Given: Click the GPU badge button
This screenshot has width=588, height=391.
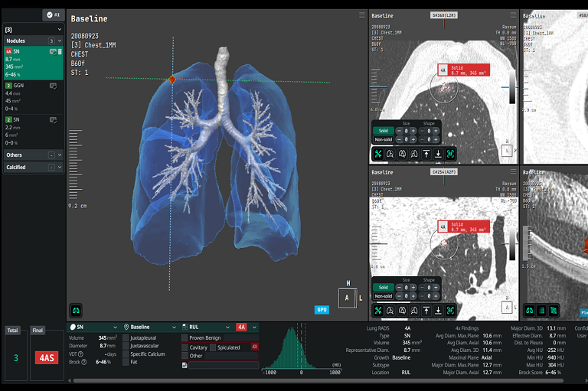Looking at the screenshot, I should click(x=322, y=310).
